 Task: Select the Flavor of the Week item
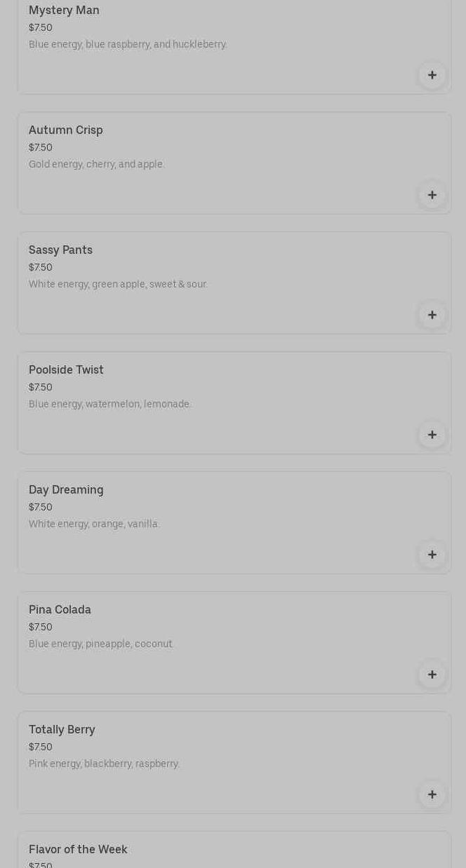pos(78,850)
